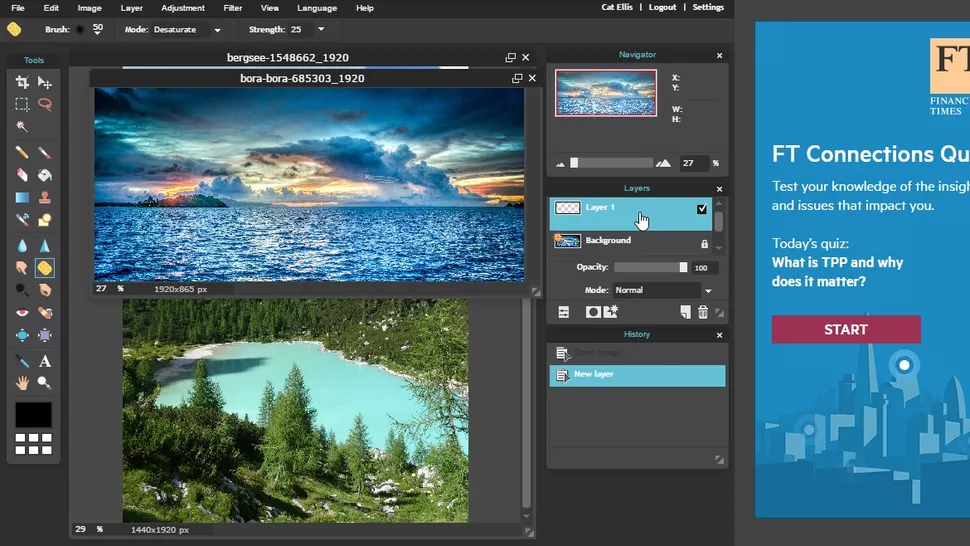
Task: Toggle Layer 1 visibility checkbox
Action: coord(702,209)
